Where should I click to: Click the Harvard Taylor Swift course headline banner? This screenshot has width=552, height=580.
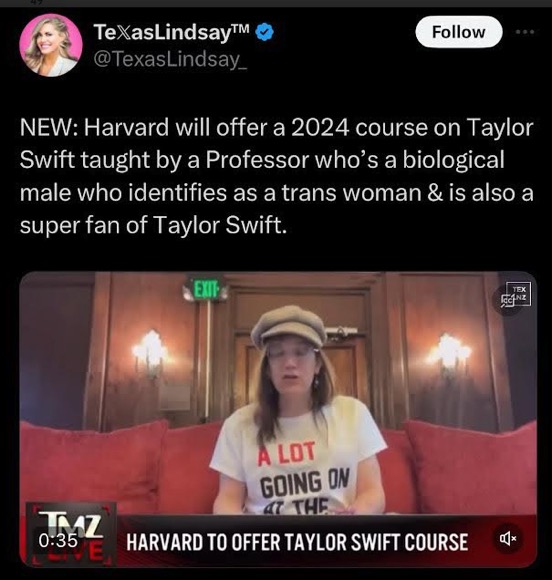click(x=297, y=542)
